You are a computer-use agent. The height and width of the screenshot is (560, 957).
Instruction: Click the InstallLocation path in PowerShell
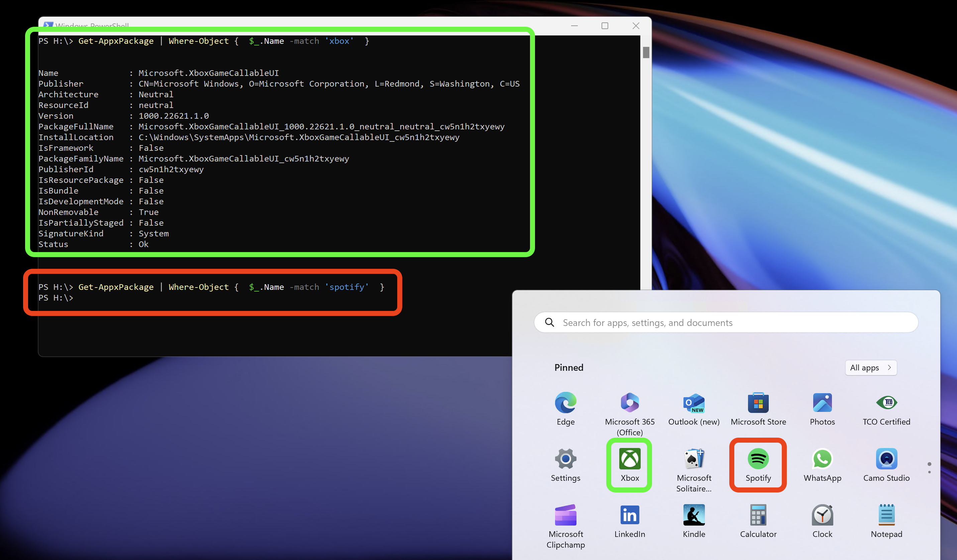(x=299, y=137)
